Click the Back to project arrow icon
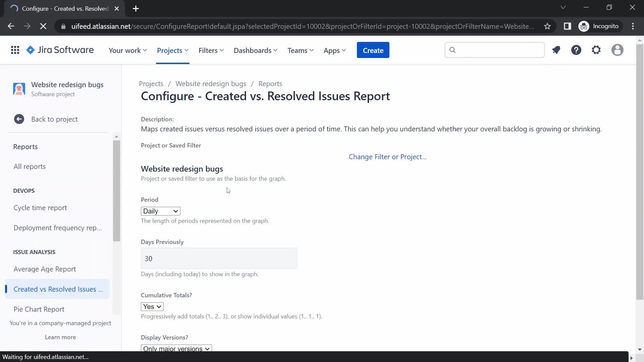The image size is (644, 362). tap(18, 118)
